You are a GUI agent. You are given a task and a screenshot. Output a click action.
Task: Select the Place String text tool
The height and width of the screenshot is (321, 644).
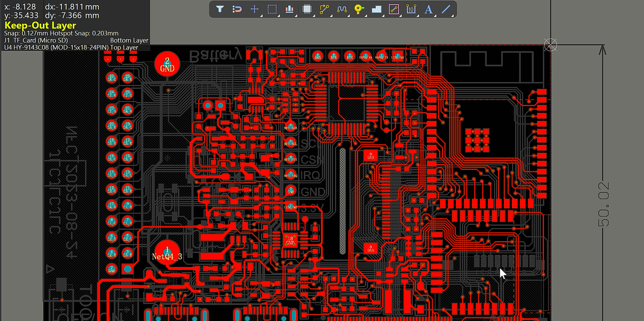[x=429, y=9]
